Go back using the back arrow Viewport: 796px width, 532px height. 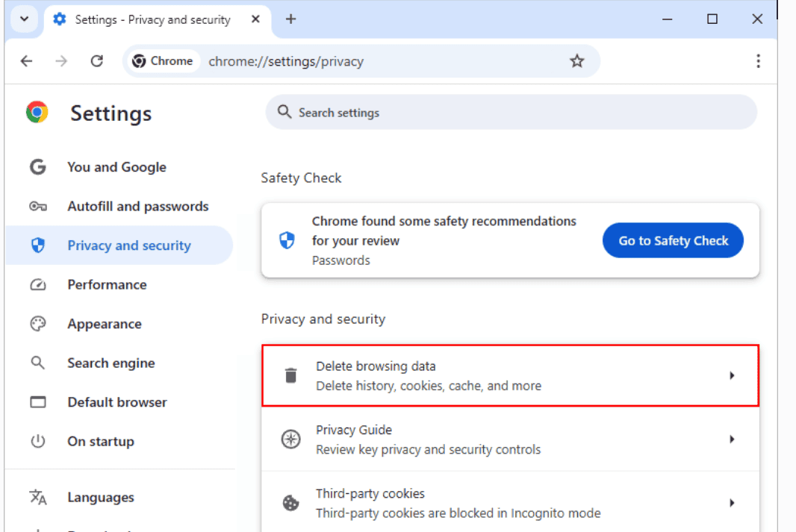coord(27,61)
